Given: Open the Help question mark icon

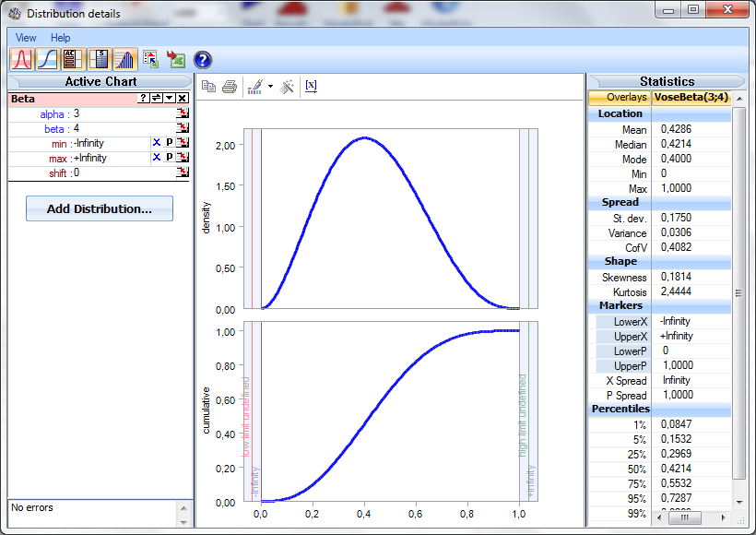Looking at the screenshot, I should [201, 58].
